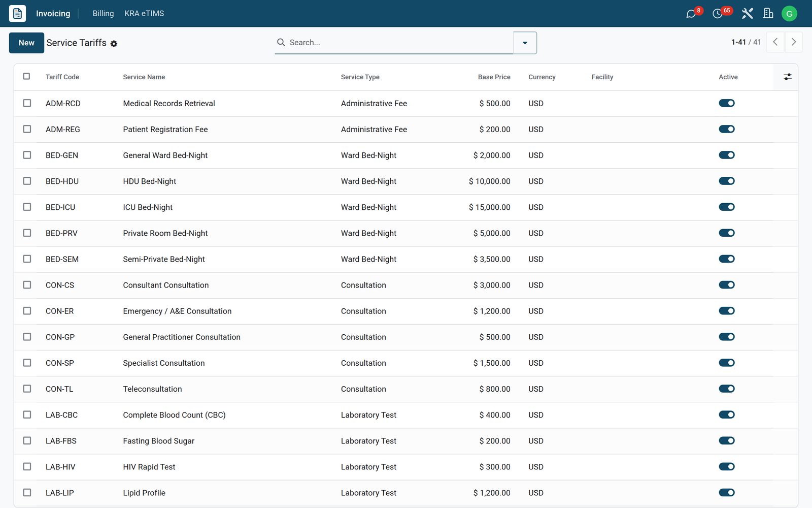Sort by Active column header
The height and width of the screenshot is (508, 812).
pos(728,77)
